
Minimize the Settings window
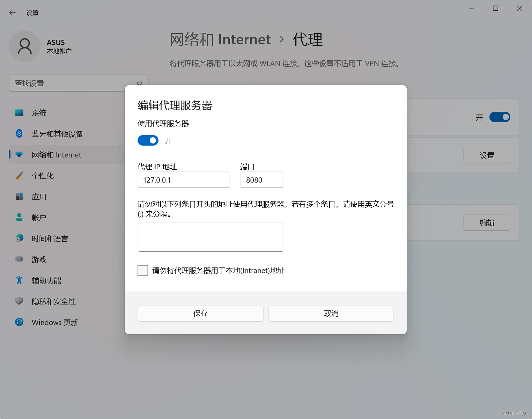471,8
